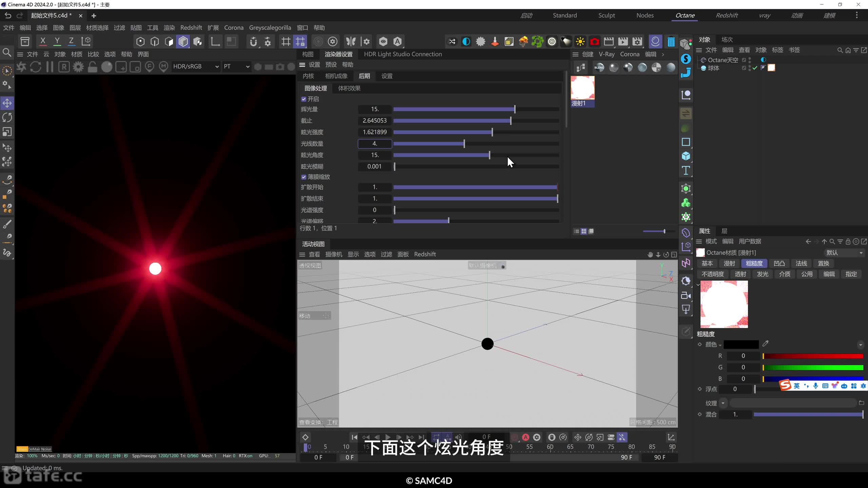The height and width of the screenshot is (488, 868).
Task: Pause the Octane Live Viewer render
Action: click(50, 67)
